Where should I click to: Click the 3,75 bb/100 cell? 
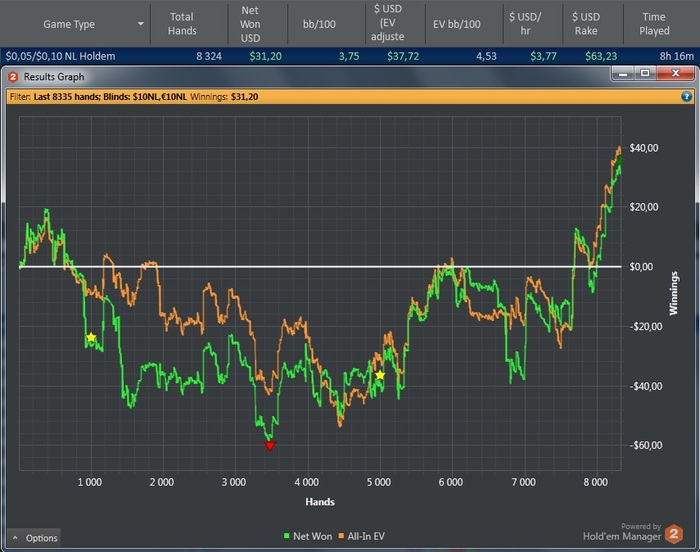(349, 56)
